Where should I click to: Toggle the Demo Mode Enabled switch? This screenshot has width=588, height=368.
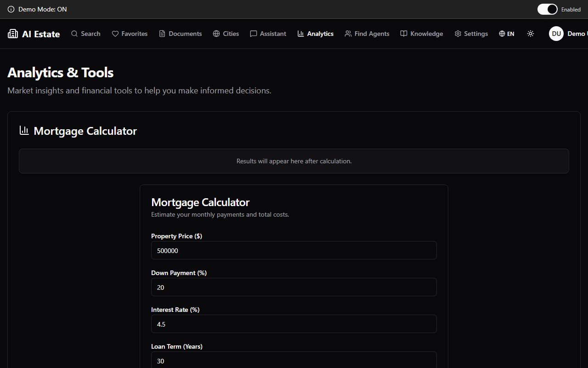(x=548, y=9)
